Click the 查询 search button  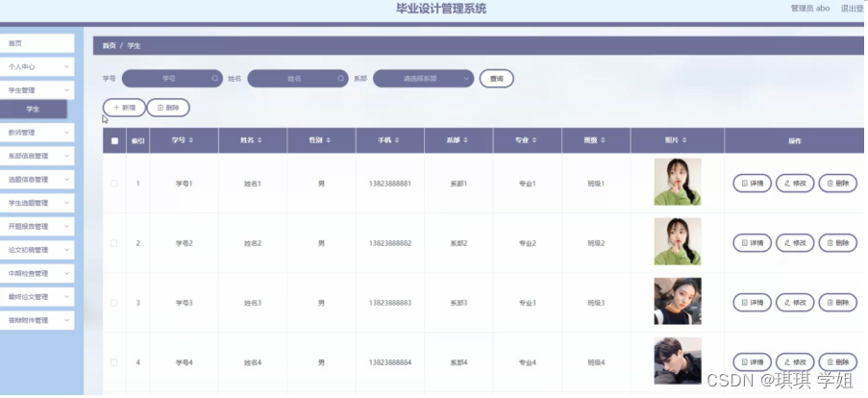497,79
